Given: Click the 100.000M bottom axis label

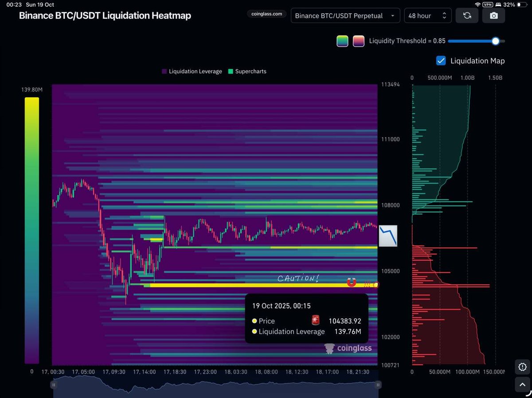Looking at the screenshot, I should [x=467, y=372].
